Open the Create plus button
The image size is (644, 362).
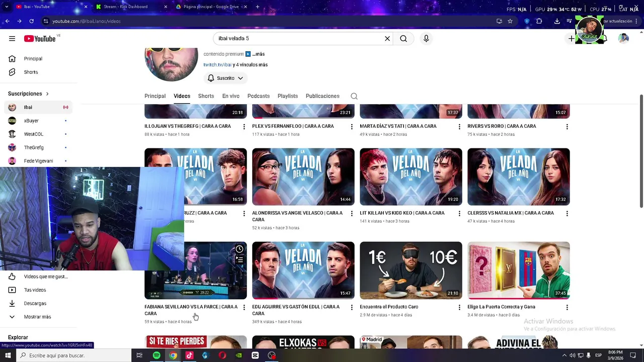pyautogui.click(x=572, y=39)
